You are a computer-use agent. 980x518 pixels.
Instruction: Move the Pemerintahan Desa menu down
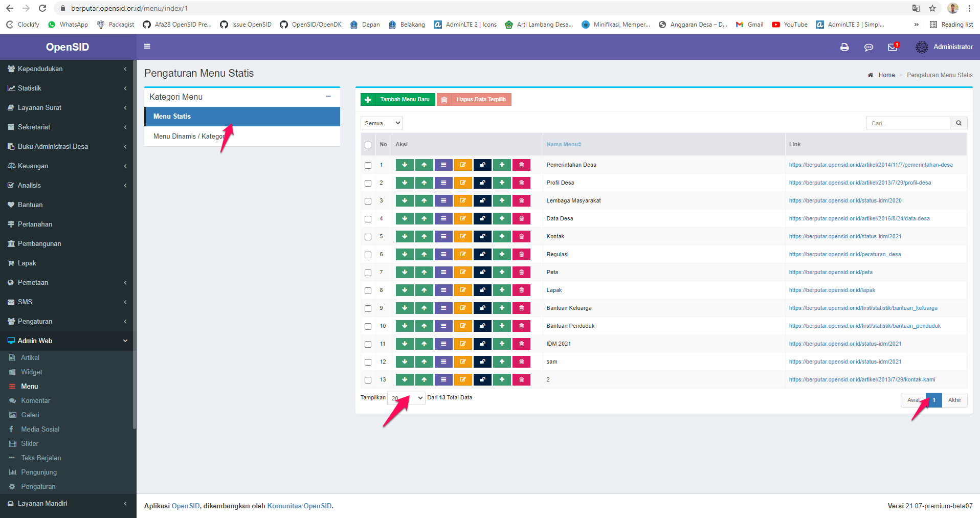point(405,165)
